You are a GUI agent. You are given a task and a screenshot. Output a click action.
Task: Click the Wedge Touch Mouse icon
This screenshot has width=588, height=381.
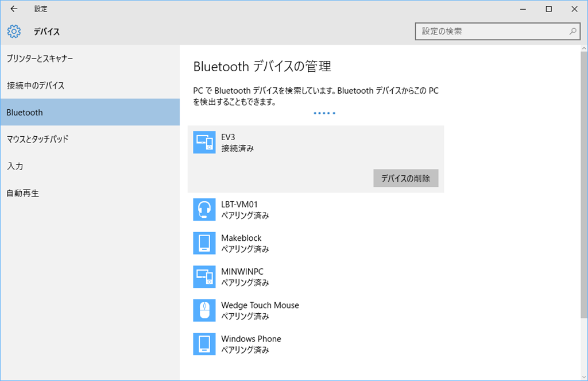click(x=204, y=310)
